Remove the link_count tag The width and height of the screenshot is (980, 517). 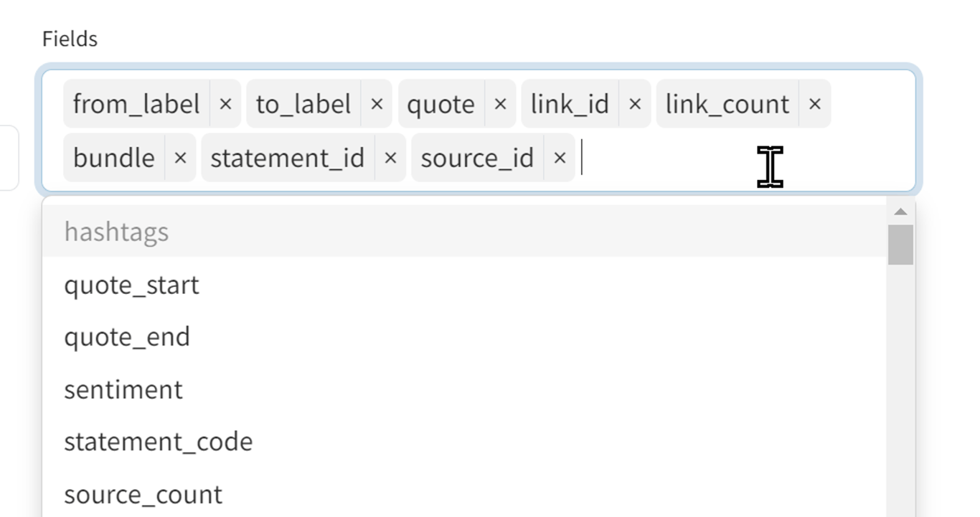pos(814,105)
